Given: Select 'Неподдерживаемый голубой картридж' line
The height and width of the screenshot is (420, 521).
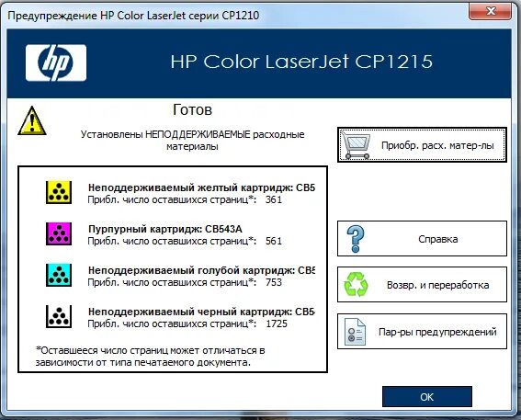Looking at the screenshot, I should [201, 270].
